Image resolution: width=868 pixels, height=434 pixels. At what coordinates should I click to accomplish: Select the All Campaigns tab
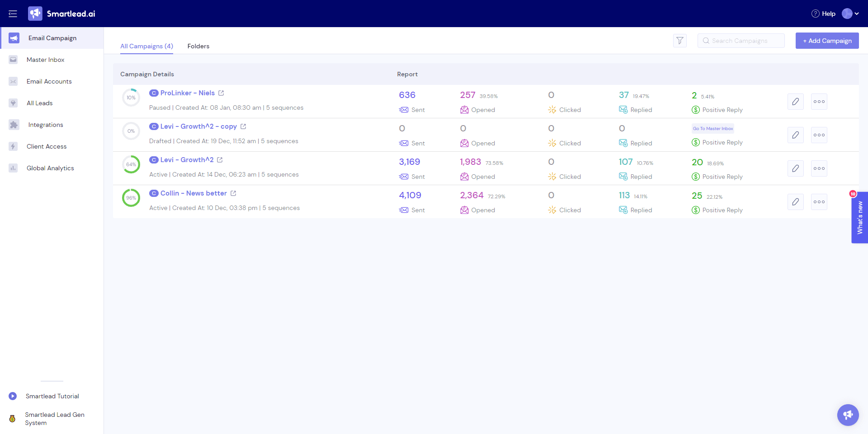tap(146, 46)
